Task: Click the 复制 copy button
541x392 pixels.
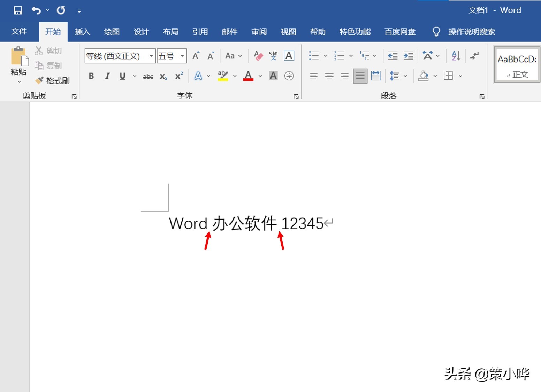Action: coord(48,66)
